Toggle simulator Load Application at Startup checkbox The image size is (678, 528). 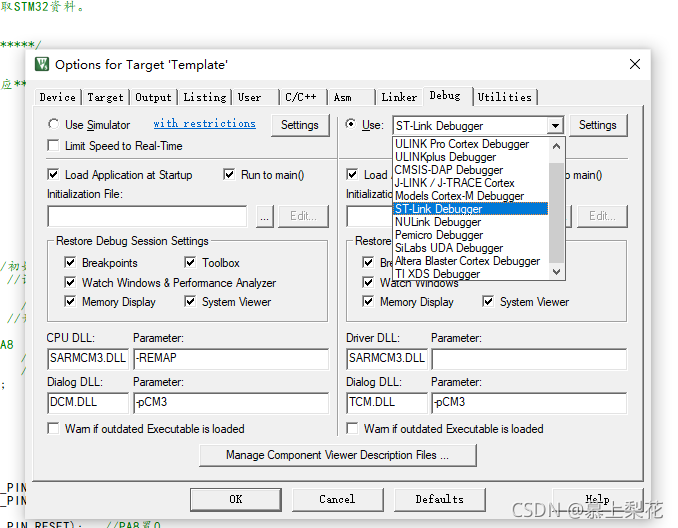point(53,174)
